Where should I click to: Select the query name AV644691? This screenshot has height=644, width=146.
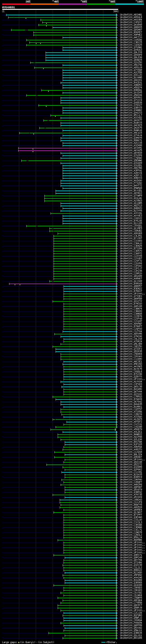coord(8,7)
